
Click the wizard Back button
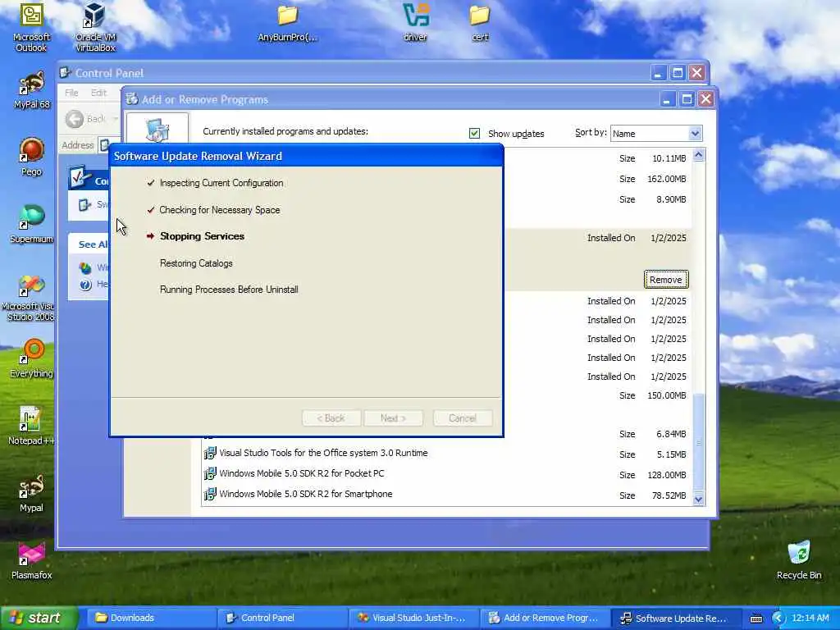pyautogui.click(x=331, y=418)
